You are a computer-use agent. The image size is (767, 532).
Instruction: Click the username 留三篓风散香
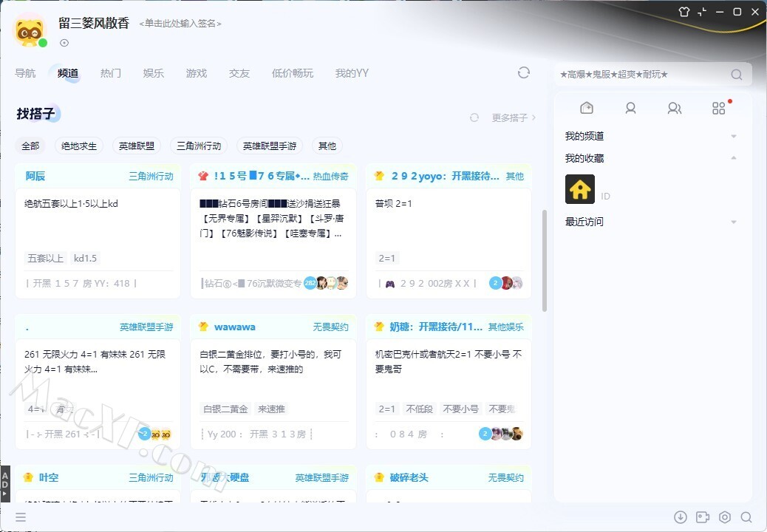click(93, 23)
